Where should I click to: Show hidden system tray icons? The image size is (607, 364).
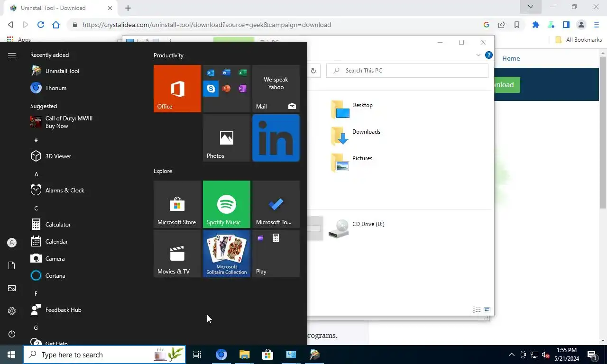[x=511, y=355]
